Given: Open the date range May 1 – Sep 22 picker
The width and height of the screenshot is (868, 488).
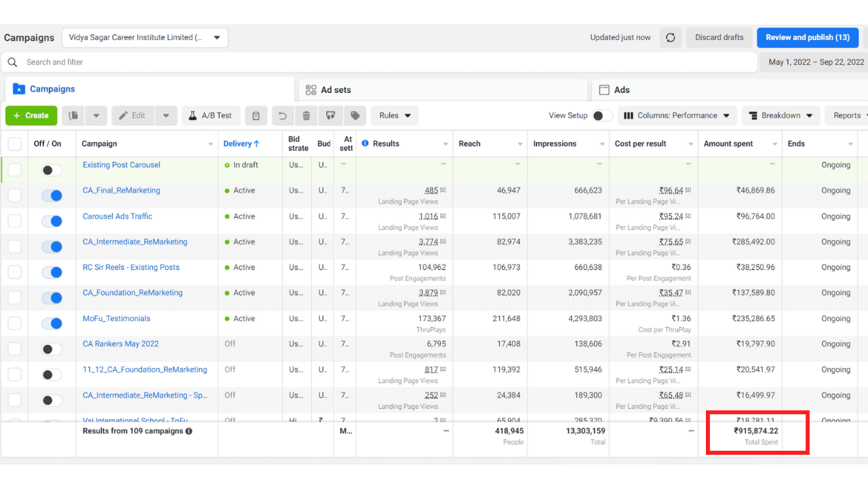Looking at the screenshot, I should pyautogui.click(x=816, y=62).
